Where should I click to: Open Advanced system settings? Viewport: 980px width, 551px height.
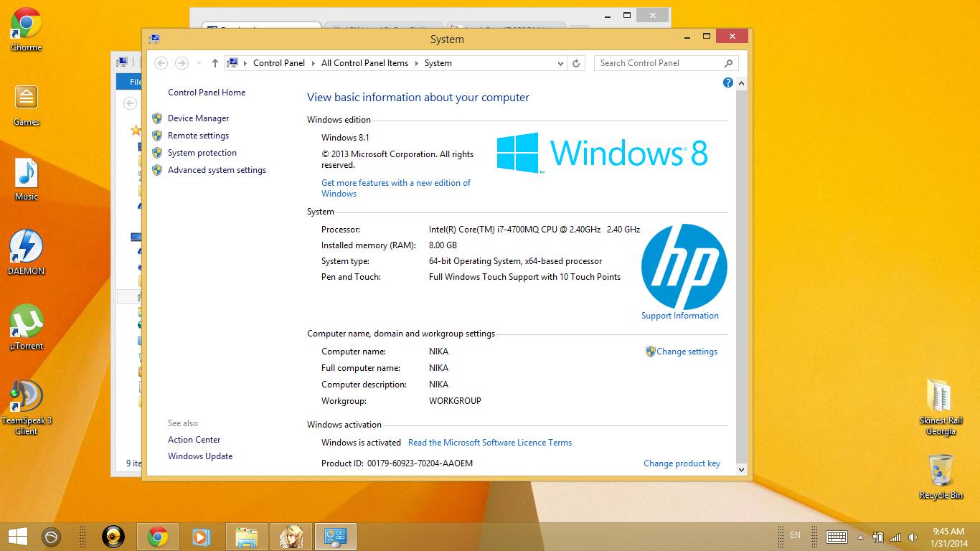(x=217, y=170)
